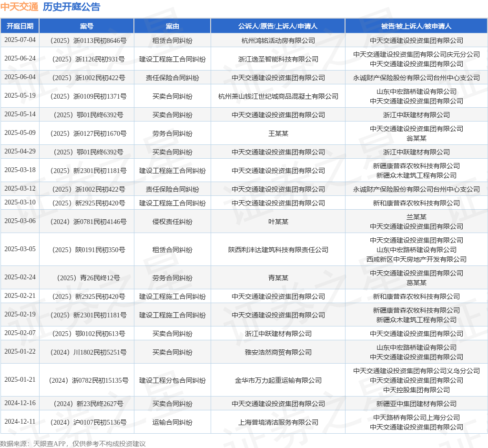This screenshot has width=488, height=448.
Task: Click defendant 西咸新区中天房地产开发有限公司
Action: 417,259
